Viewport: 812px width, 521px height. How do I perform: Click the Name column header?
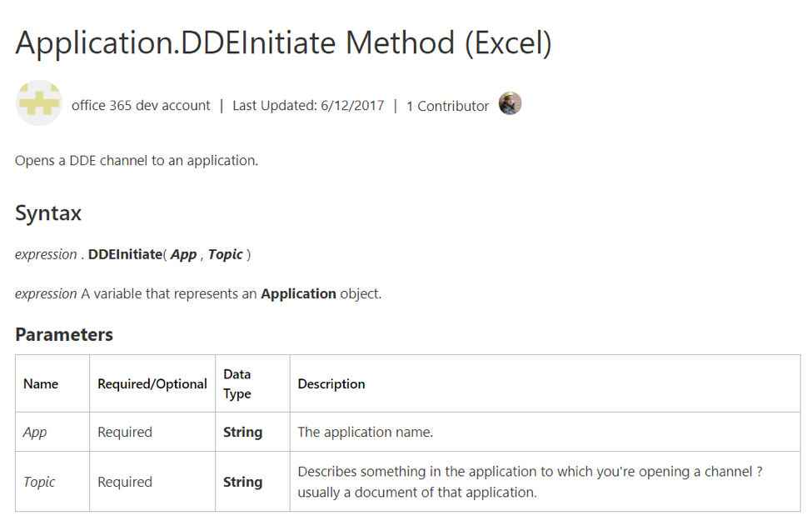tap(41, 384)
